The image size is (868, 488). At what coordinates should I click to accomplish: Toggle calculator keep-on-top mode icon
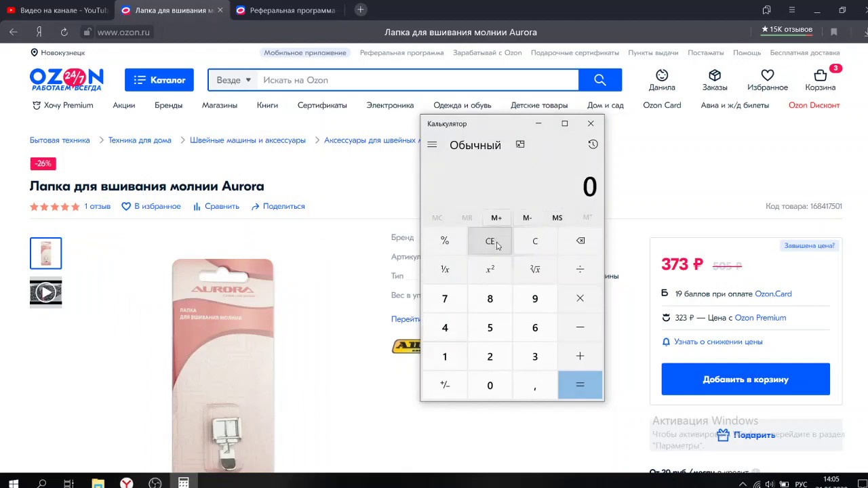[x=520, y=144]
